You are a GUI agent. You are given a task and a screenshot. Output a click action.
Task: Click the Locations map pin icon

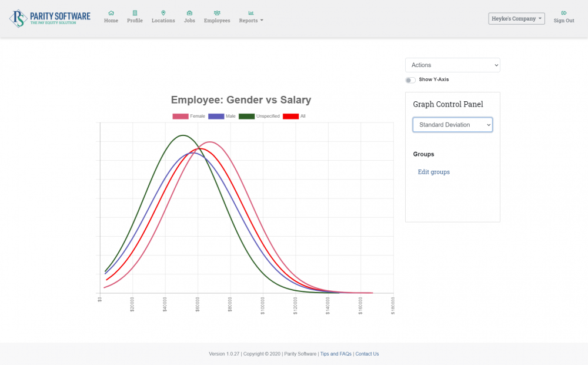click(163, 12)
